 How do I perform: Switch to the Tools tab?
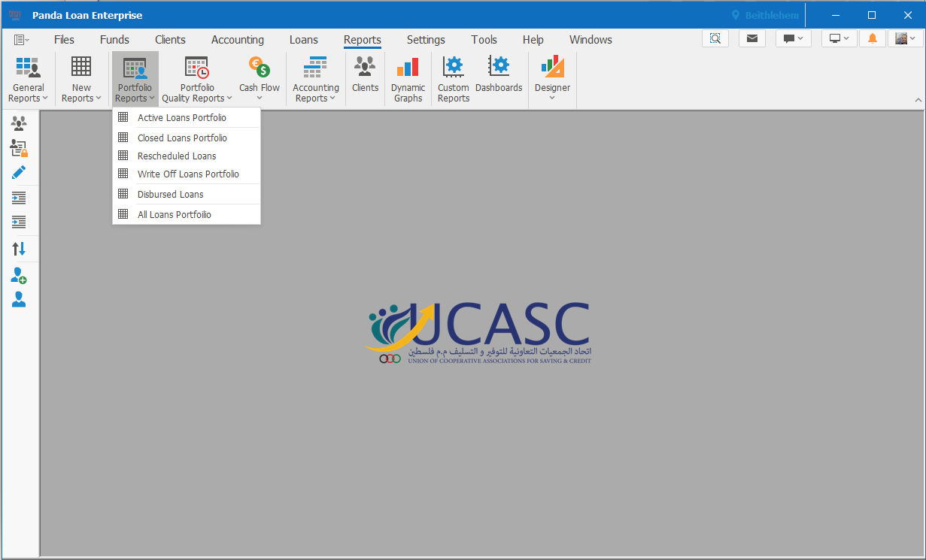484,40
